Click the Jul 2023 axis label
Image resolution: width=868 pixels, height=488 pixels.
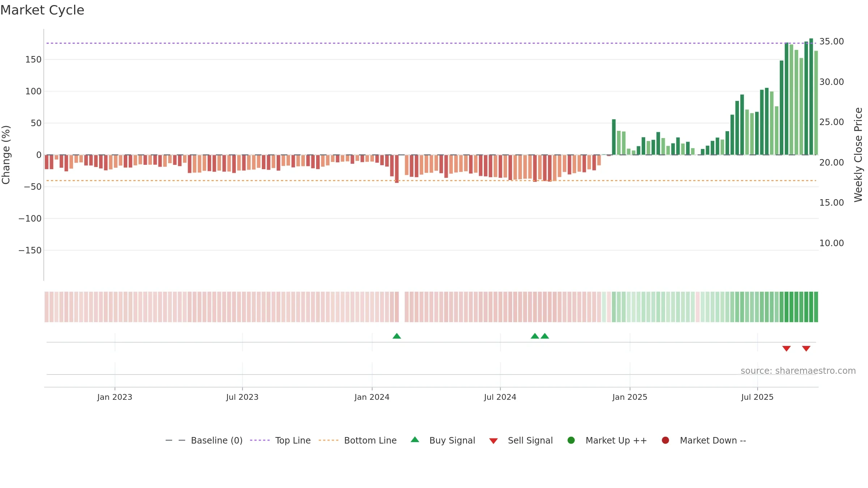coord(242,397)
